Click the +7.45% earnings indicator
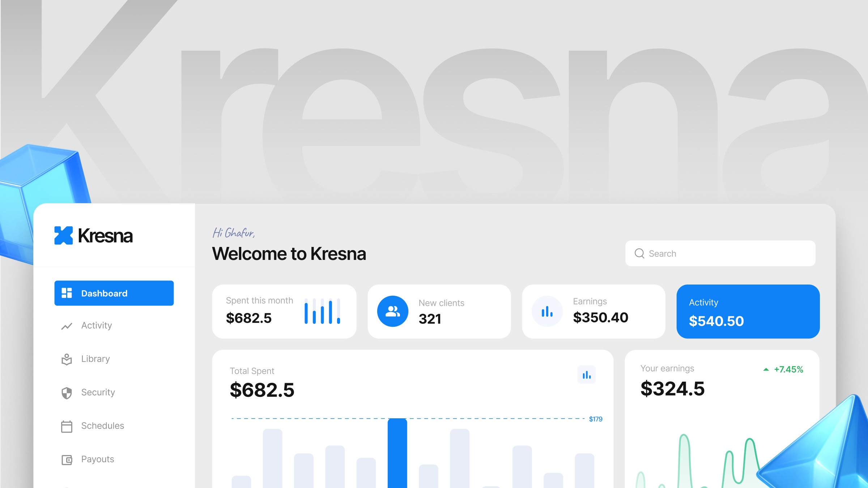 [783, 369]
